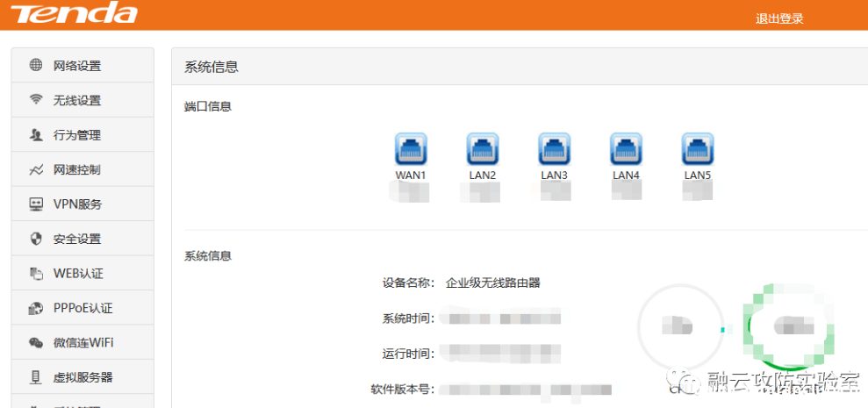868x408 pixels.
Task: Click the 软件版本号 label
Action: click(403, 389)
